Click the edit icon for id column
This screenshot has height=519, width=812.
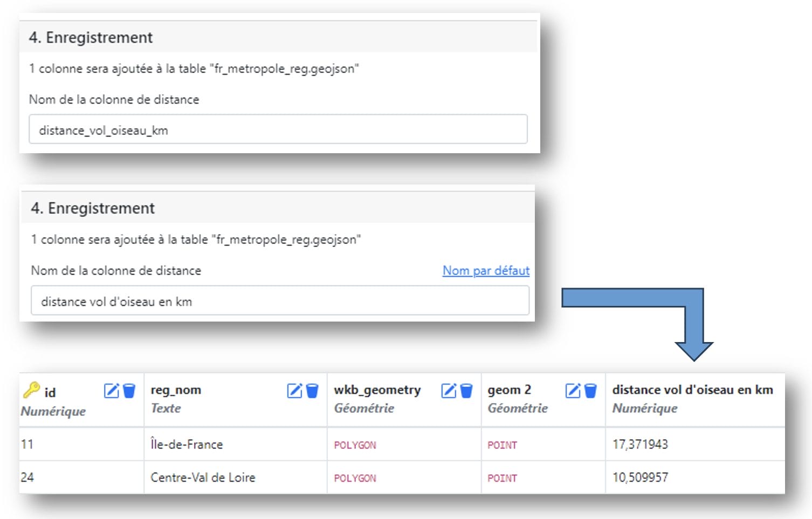[111, 391]
